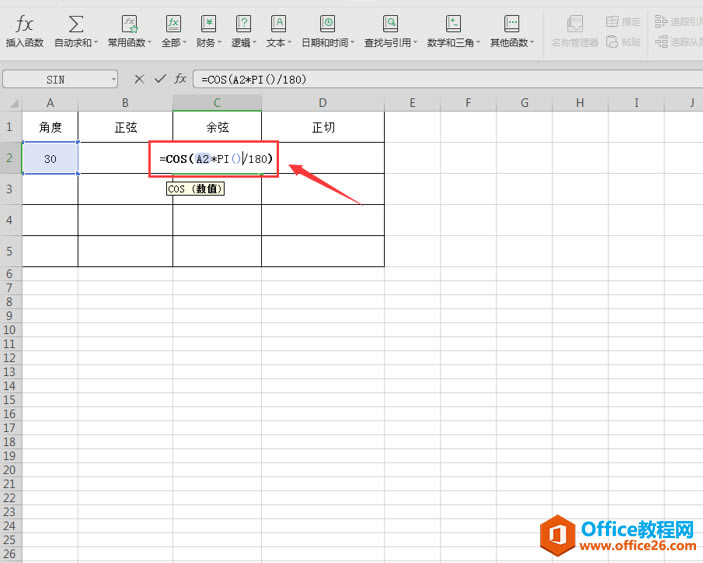Select cell A2 containing 30

[50, 158]
